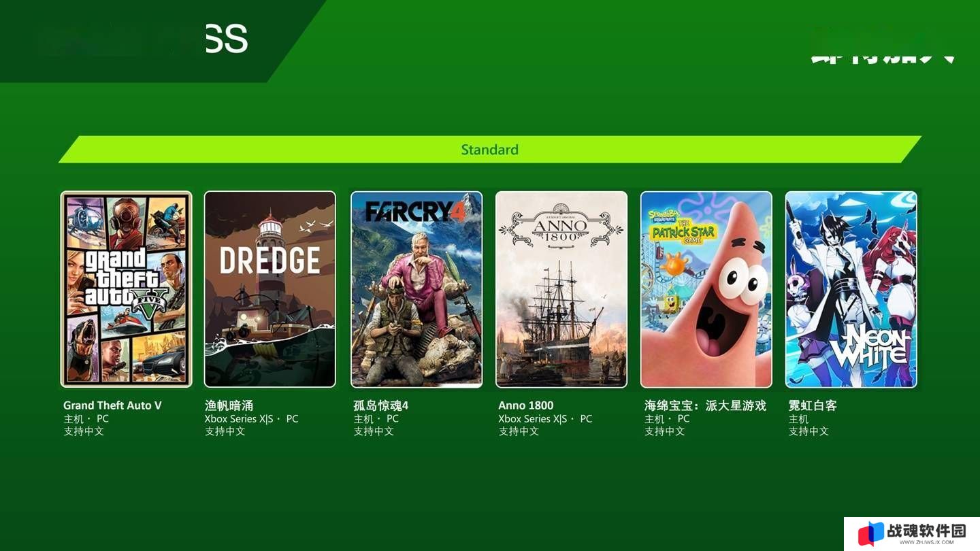The image size is (980, 551).
Task: Select the DREDGE game cover
Action: pyautogui.click(x=270, y=289)
